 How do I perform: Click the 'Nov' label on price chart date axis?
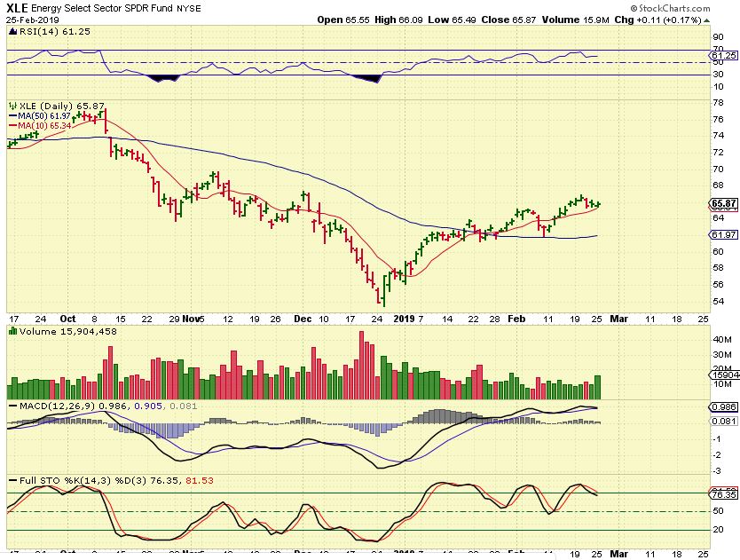[191, 319]
